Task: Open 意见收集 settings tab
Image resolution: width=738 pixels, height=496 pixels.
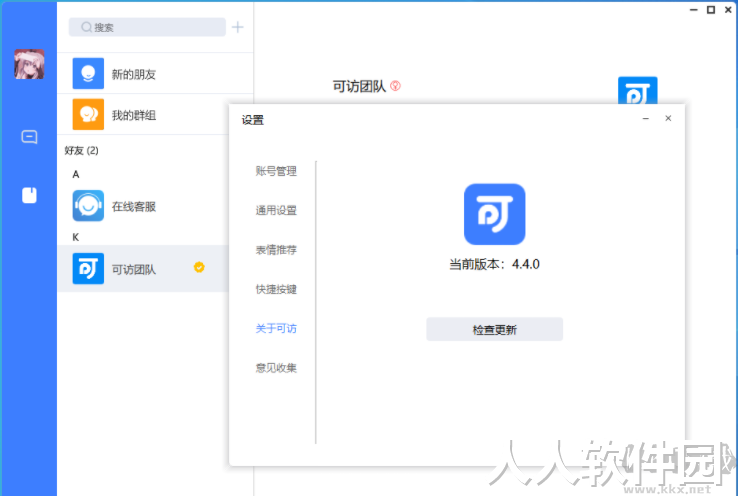Action: [x=276, y=368]
